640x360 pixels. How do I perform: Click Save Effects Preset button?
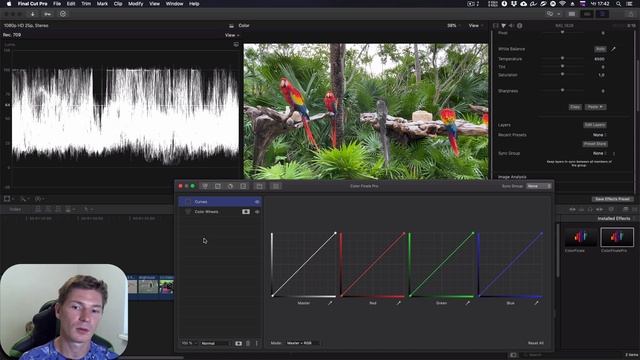click(x=612, y=199)
